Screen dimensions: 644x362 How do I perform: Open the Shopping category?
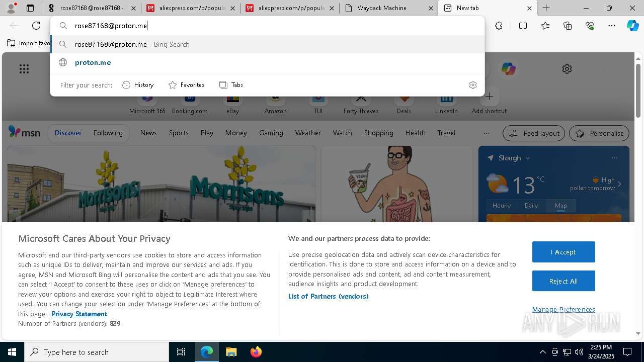point(378,133)
